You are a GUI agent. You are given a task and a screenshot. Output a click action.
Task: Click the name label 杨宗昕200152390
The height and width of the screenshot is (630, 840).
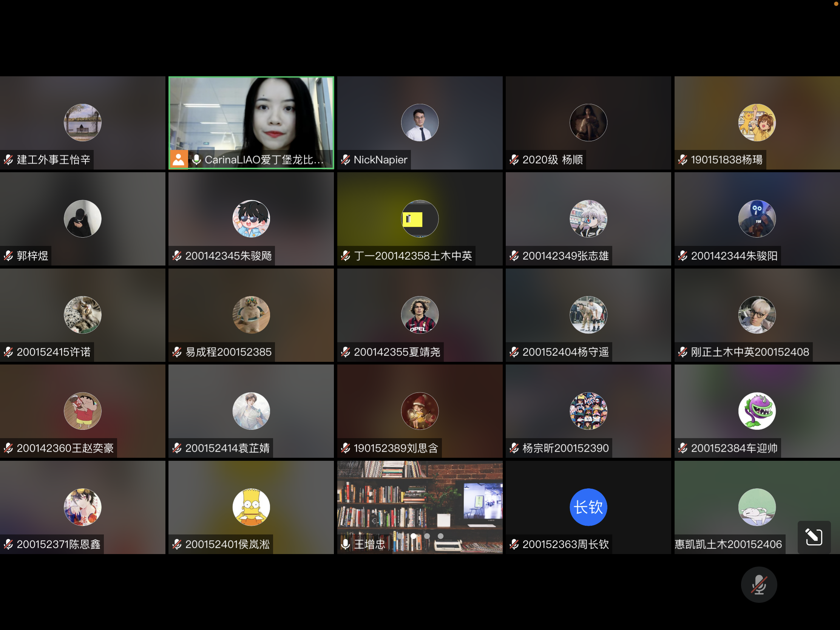(565, 448)
